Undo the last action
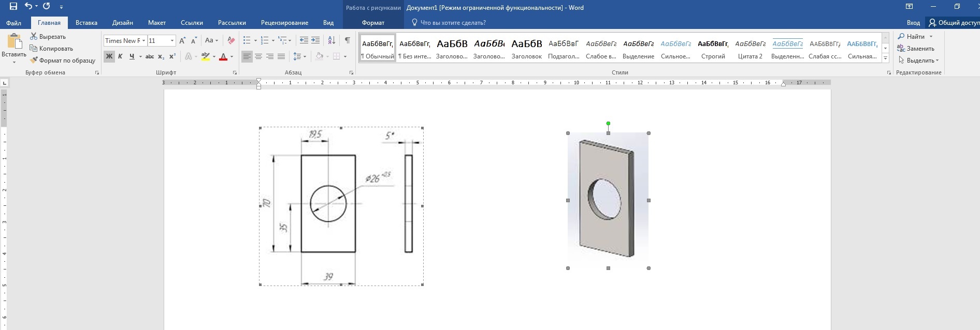Viewport: 980px width, 330px height. point(28,7)
